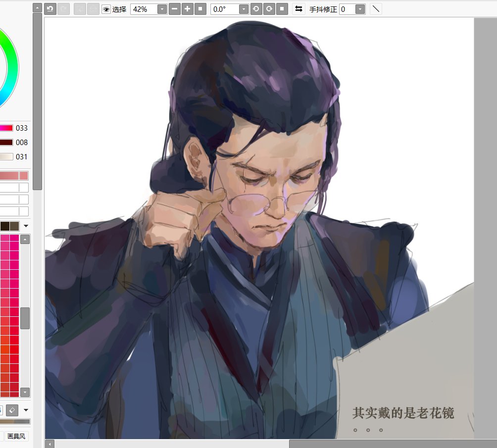
Task: Select the taupe brown custom swatch
Action: click(x=14, y=226)
